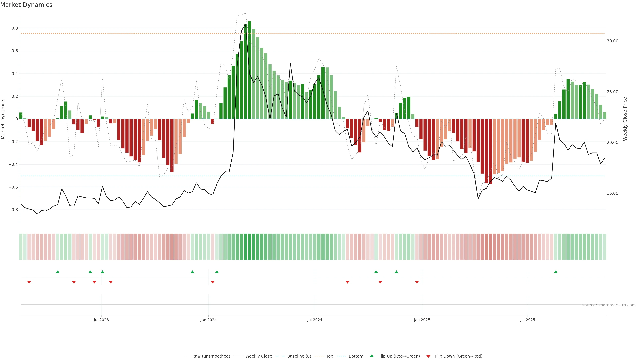
Task: Click the Flip Up marker just after Jan 2024
Action: click(217, 272)
